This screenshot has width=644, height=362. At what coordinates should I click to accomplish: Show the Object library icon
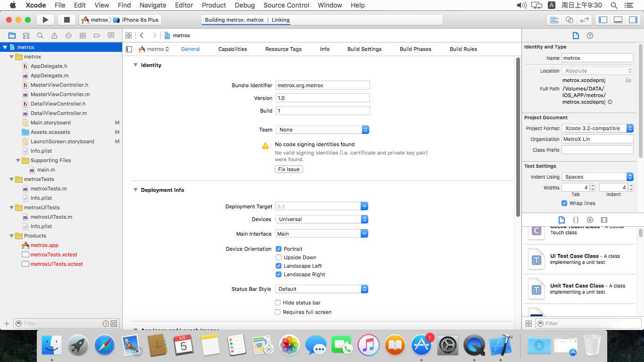point(590,220)
